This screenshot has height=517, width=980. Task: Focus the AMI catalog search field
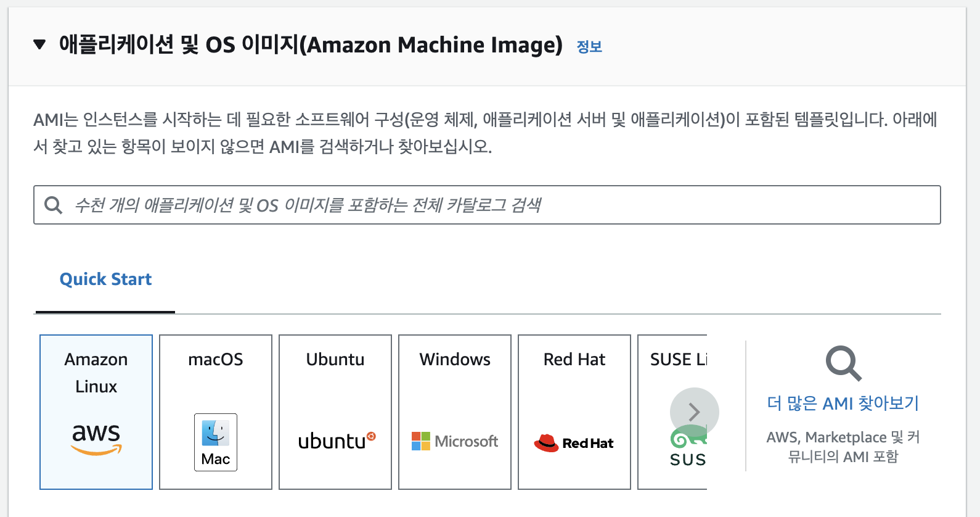[x=493, y=205]
